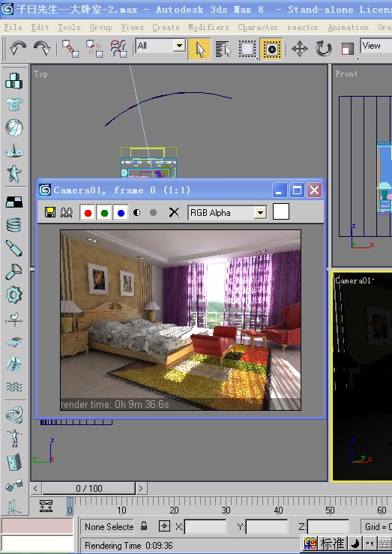The image size is (392, 554).
Task: Activate the Select and Link tool
Action: [70, 49]
